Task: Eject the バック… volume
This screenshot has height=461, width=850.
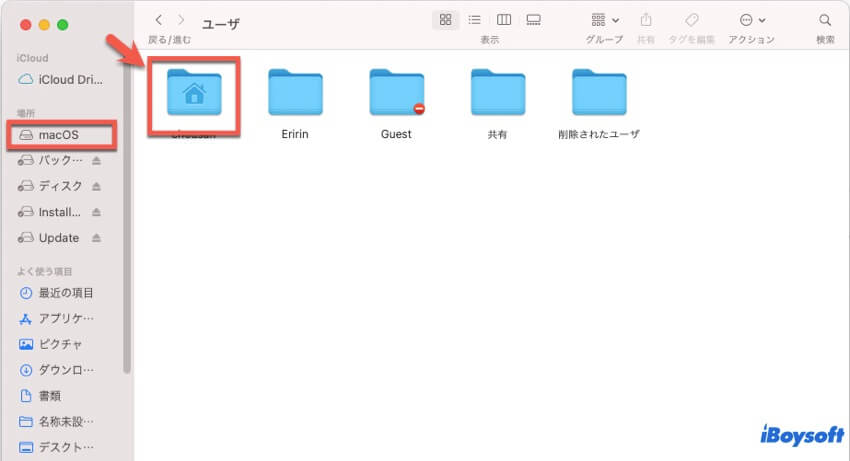Action: (96, 161)
